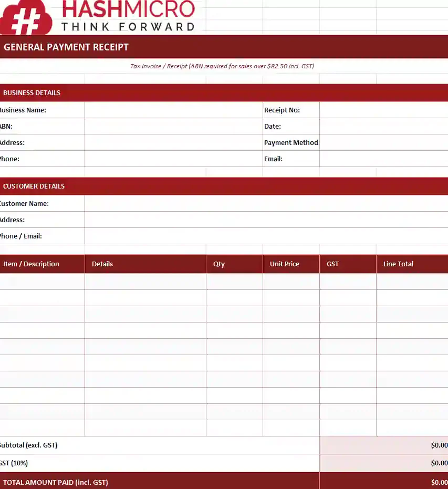Click the Customer Name input cell
The width and height of the screenshot is (448, 489).
267,204
